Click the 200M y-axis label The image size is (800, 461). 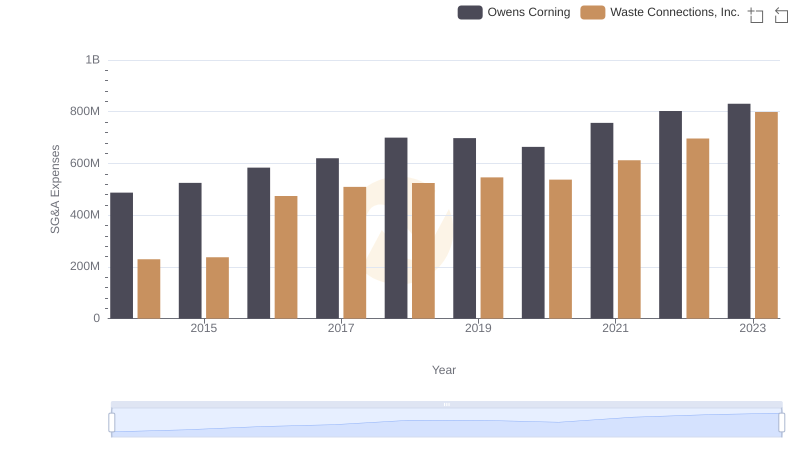click(85, 266)
